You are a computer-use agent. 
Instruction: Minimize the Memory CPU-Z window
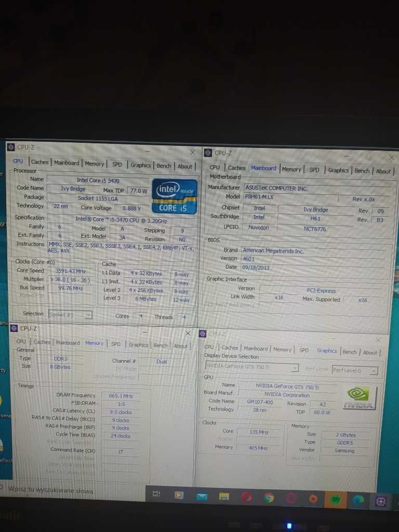tap(145, 332)
